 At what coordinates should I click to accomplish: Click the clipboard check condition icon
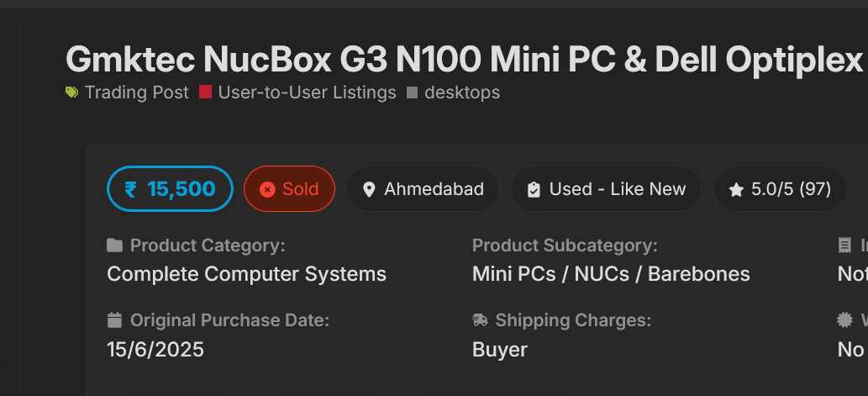coord(533,189)
